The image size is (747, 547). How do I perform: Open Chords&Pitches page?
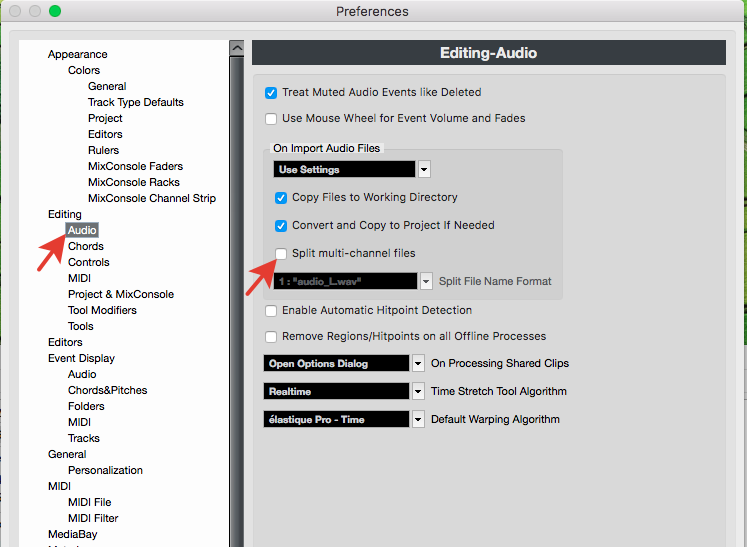[x=108, y=390]
